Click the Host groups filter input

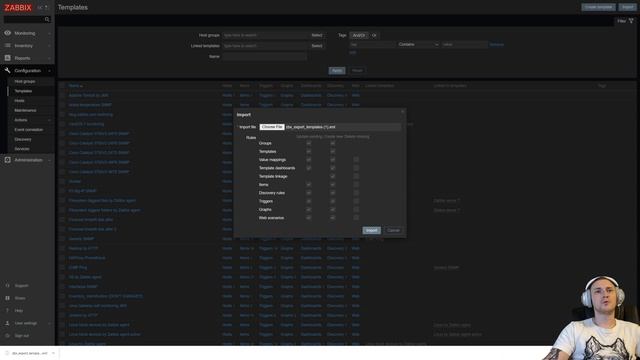265,36
